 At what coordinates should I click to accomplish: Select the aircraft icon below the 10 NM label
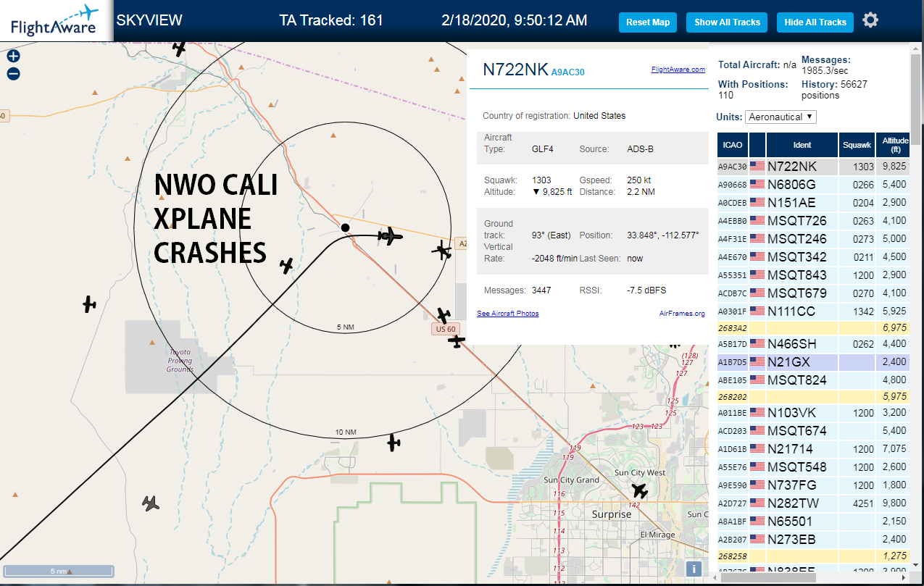(x=393, y=442)
